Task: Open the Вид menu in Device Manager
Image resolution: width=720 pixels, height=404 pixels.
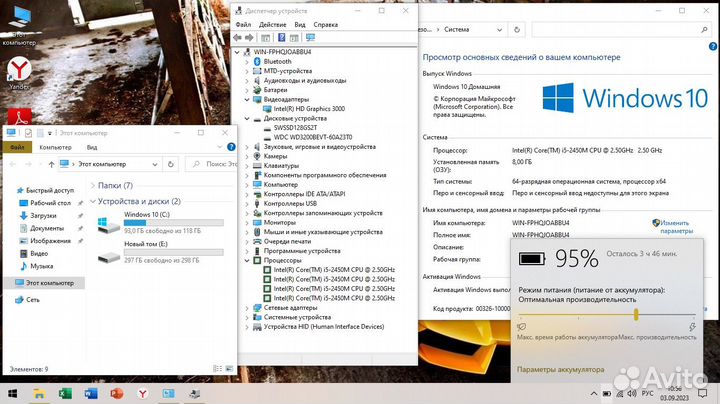Action: [x=300, y=25]
